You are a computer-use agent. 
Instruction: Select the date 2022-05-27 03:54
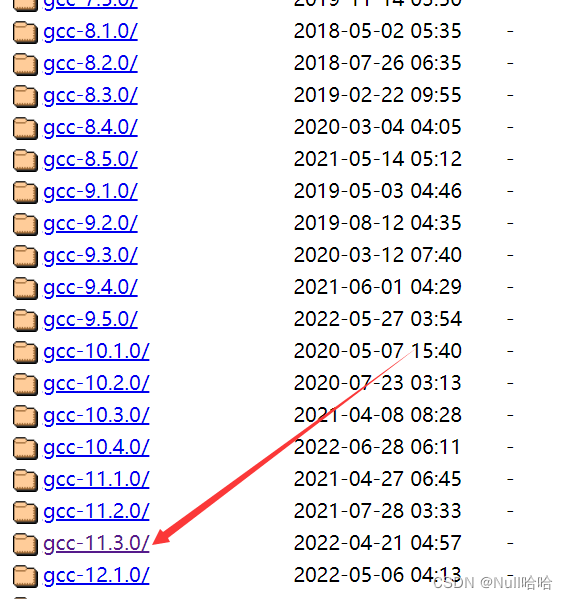point(377,319)
